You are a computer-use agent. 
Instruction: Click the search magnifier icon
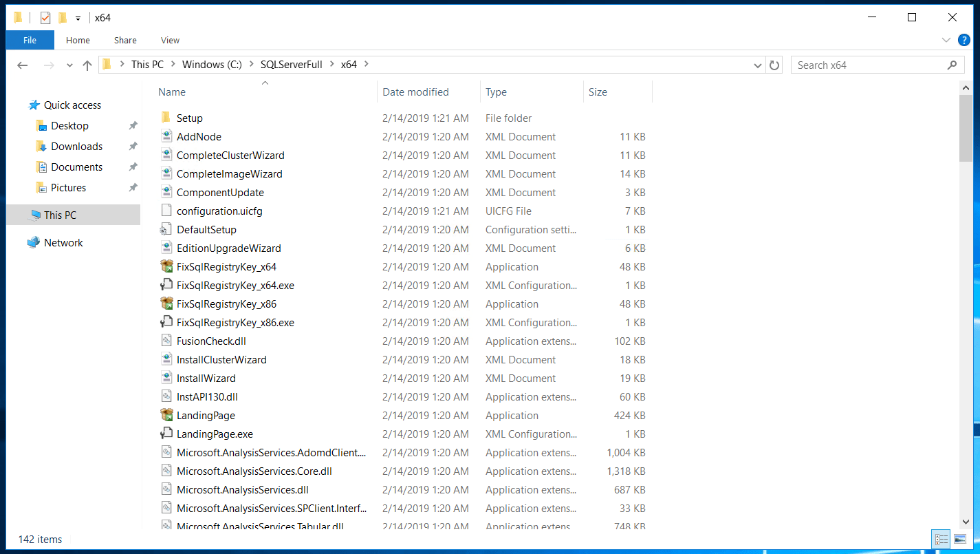point(952,64)
